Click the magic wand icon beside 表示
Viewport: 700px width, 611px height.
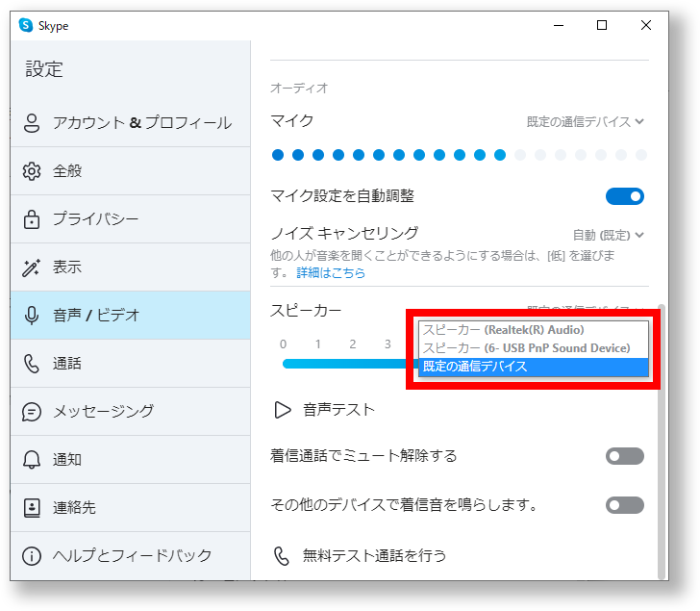tap(31, 267)
